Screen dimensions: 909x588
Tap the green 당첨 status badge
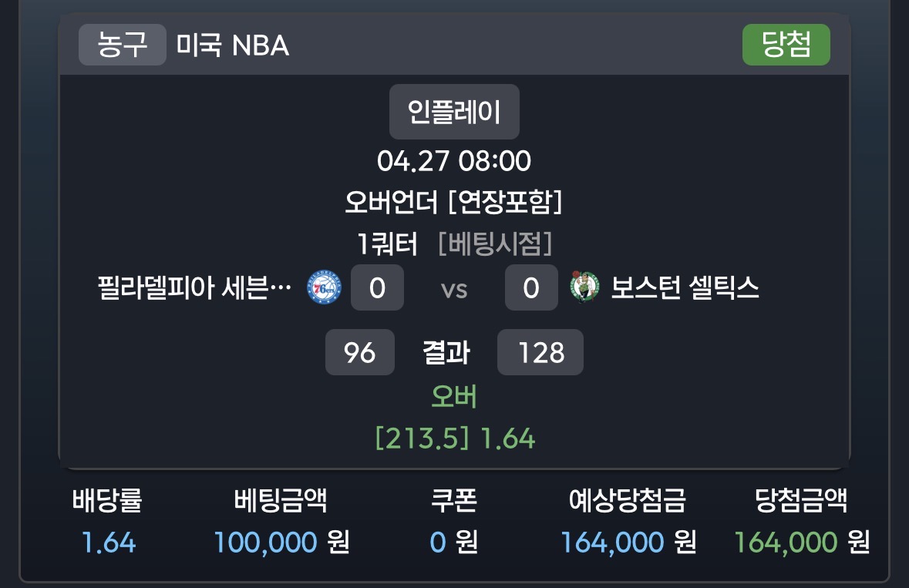point(786,45)
